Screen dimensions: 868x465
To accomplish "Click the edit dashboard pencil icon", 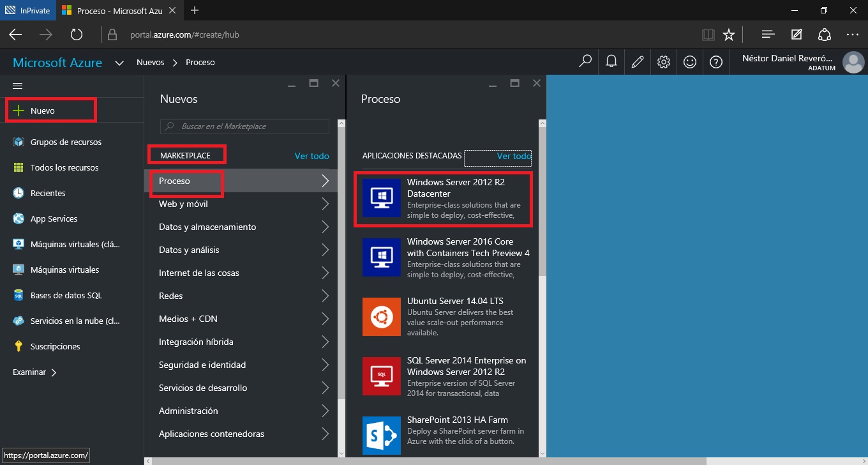I will 637,62.
